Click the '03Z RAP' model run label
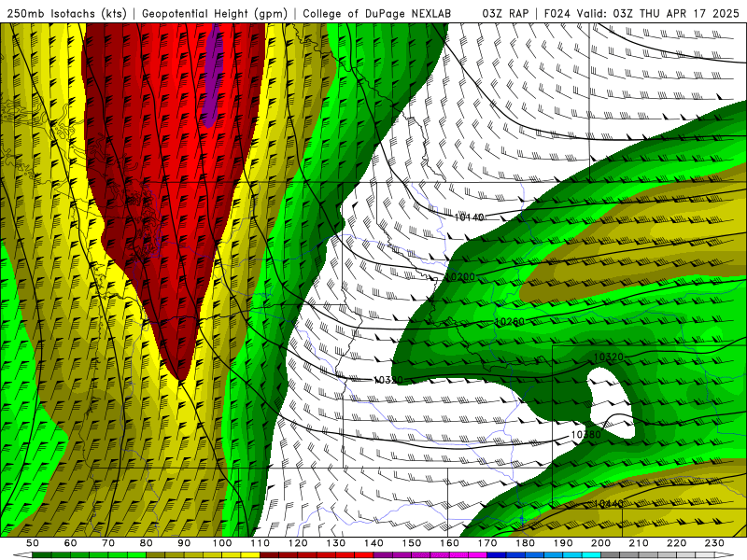 click(505, 13)
